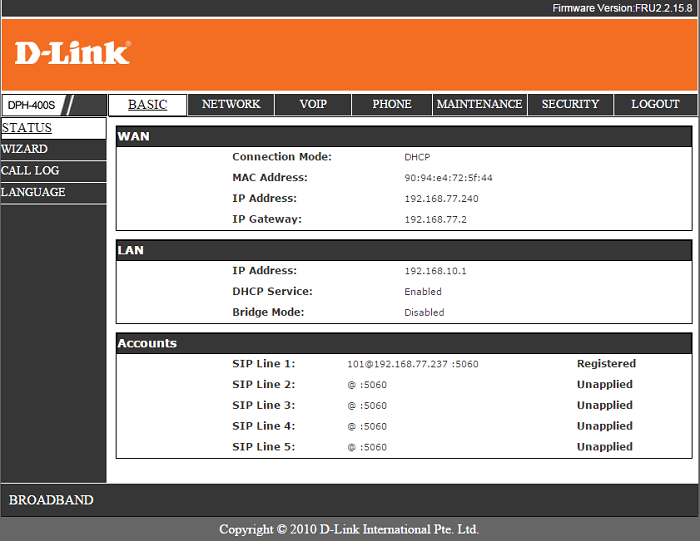The image size is (700, 541).
Task: Click Unapplied status of SIP Line 4
Action: 604,426
